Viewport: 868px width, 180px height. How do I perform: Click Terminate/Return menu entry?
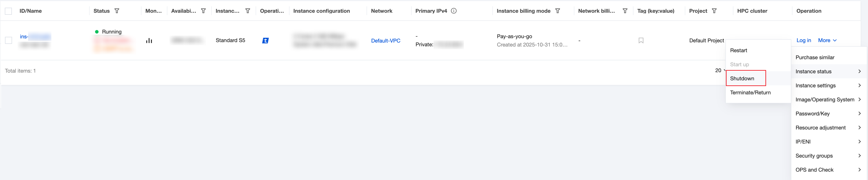(750, 93)
